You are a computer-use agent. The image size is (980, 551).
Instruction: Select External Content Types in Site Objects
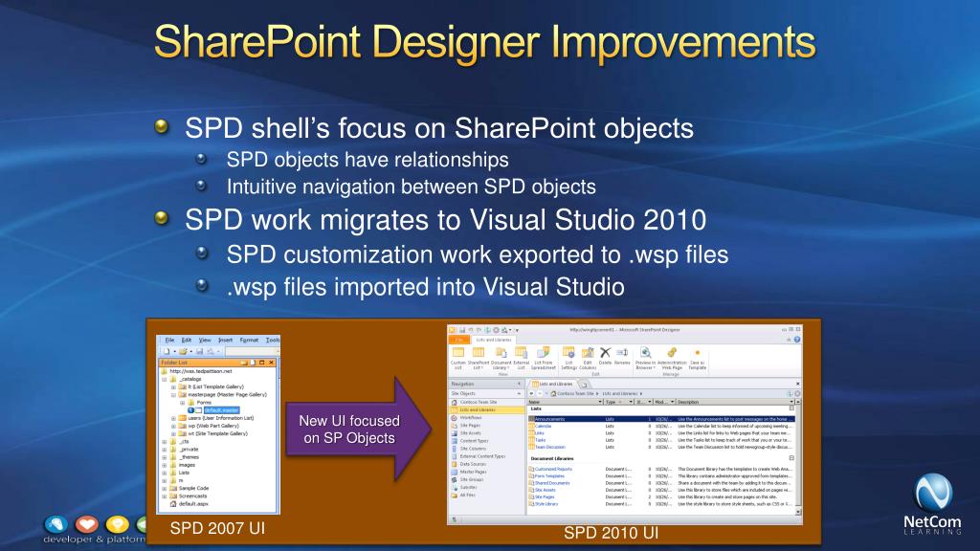(x=482, y=456)
